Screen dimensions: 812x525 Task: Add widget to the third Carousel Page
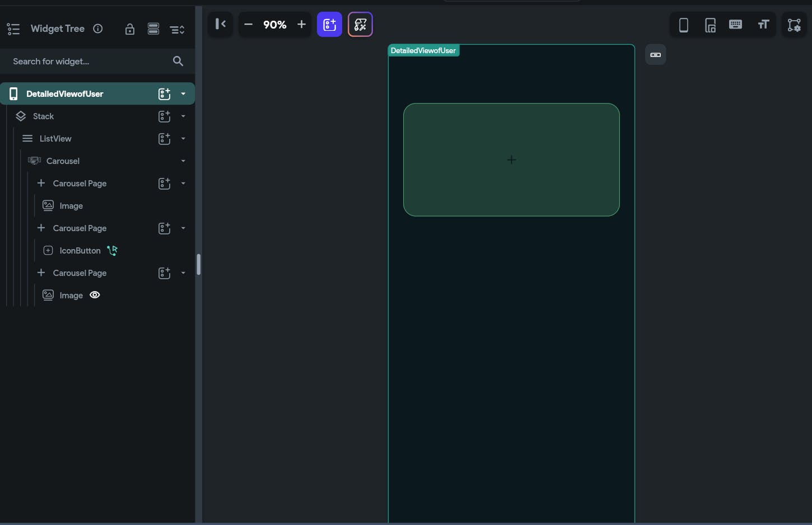(164, 273)
